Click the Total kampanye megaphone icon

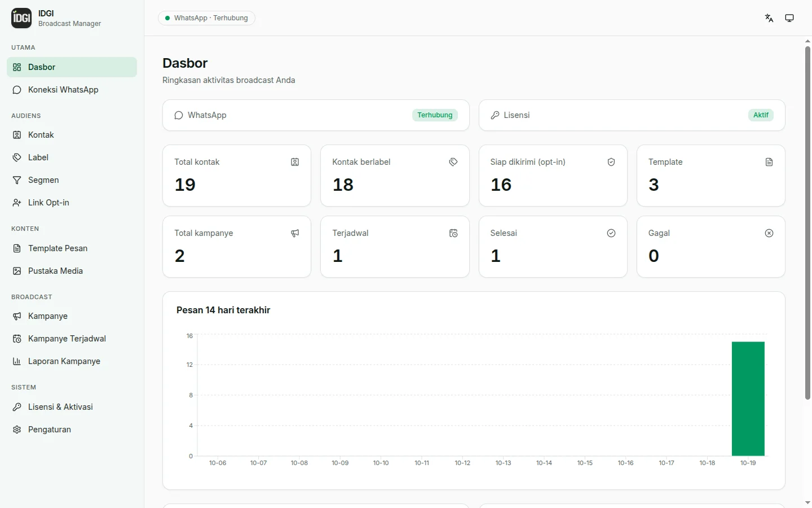(295, 233)
